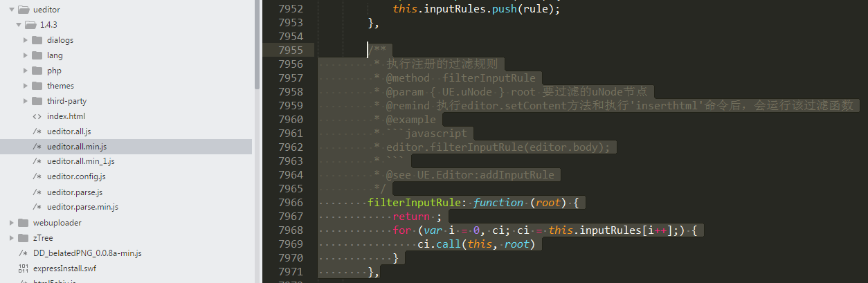Open DD_belatedPNG_0.0.8a-min.js file
Image resolution: width=868 pixels, height=283 pixels.
[x=87, y=253]
